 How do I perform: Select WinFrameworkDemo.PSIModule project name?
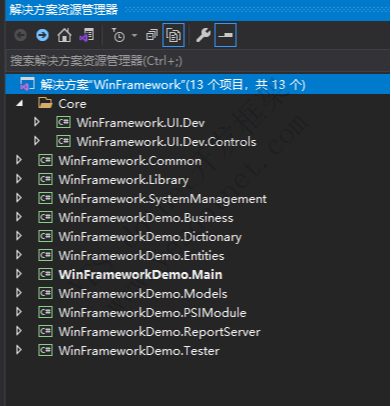[x=153, y=313]
